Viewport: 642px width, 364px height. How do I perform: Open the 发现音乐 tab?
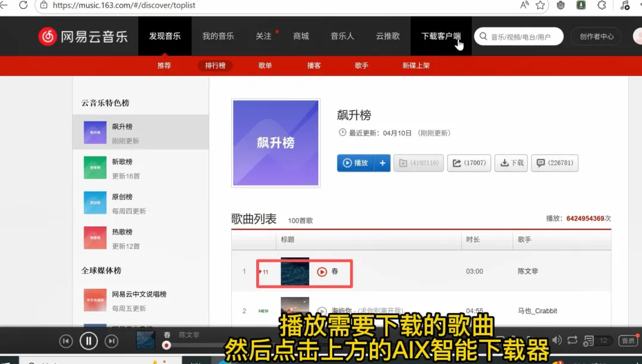click(165, 36)
